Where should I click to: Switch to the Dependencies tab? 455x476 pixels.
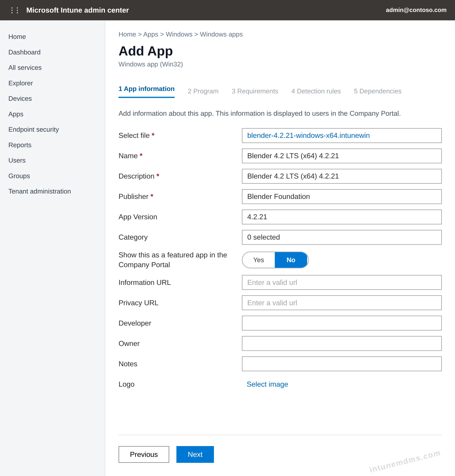click(x=377, y=91)
